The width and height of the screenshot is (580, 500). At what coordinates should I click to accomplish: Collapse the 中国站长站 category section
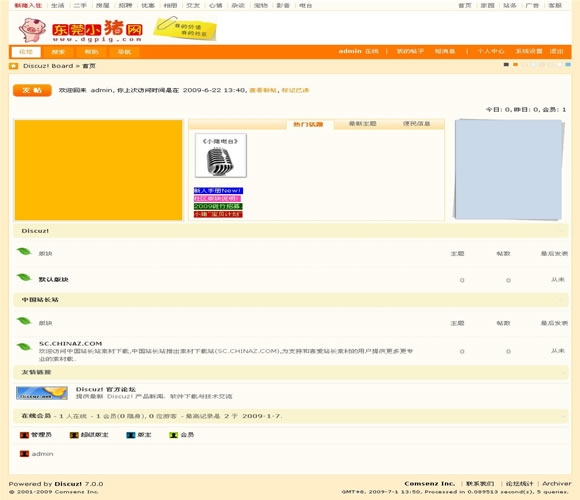pos(562,300)
